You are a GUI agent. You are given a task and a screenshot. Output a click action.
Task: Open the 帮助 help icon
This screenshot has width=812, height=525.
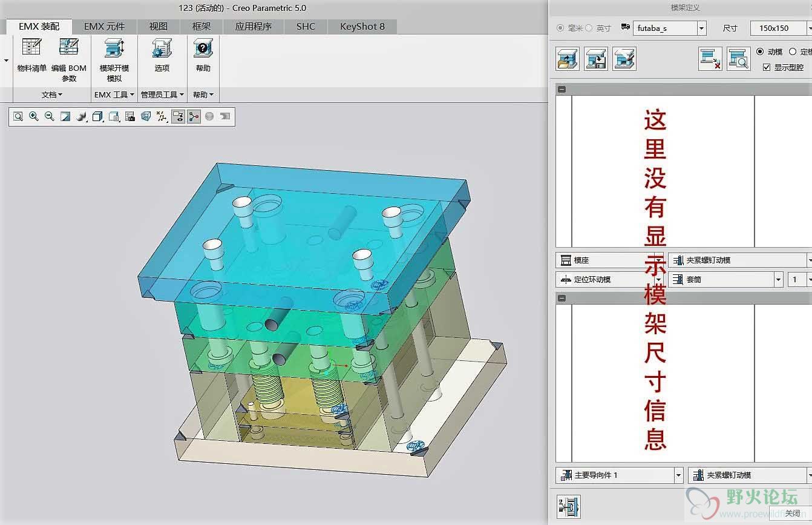click(203, 56)
